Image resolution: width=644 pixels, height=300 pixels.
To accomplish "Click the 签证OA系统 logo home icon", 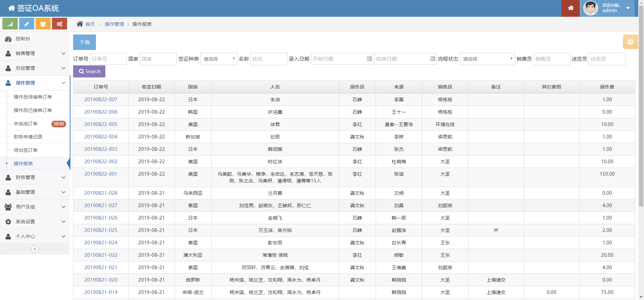I will point(12,8).
